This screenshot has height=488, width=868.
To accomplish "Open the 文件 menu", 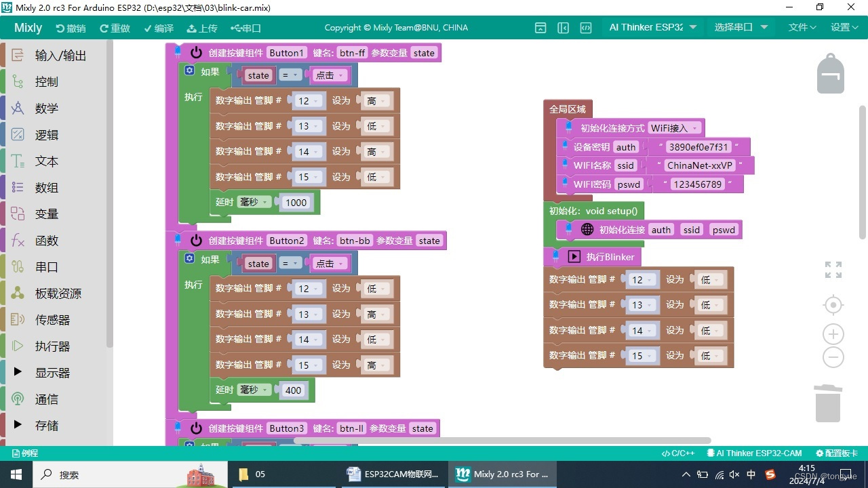I will pyautogui.click(x=802, y=27).
